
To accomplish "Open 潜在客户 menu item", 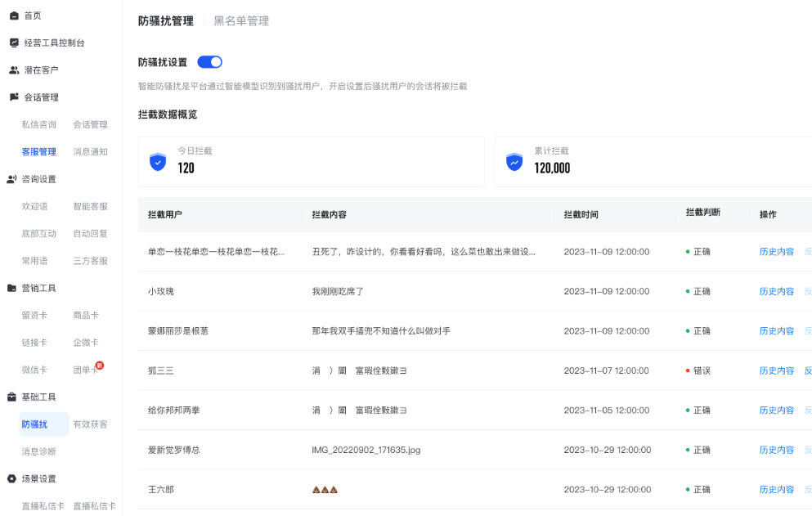I will pyautogui.click(x=41, y=70).
